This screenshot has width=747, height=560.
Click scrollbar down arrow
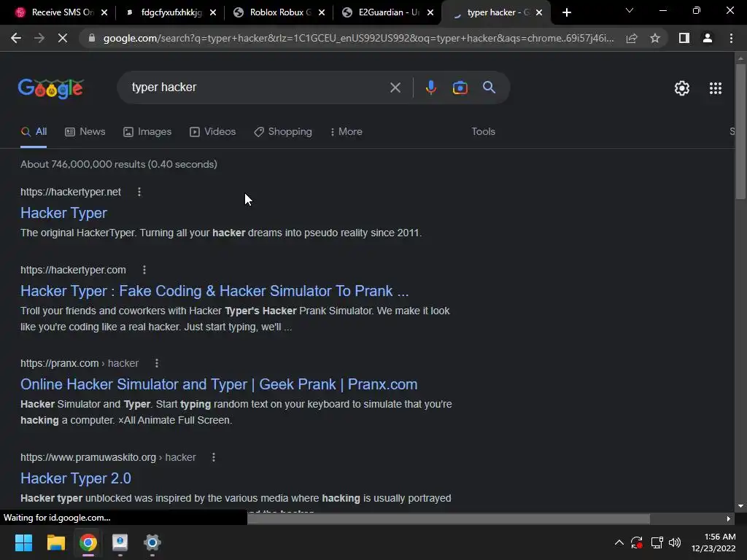pyautogui.click(x=740, y=506)
